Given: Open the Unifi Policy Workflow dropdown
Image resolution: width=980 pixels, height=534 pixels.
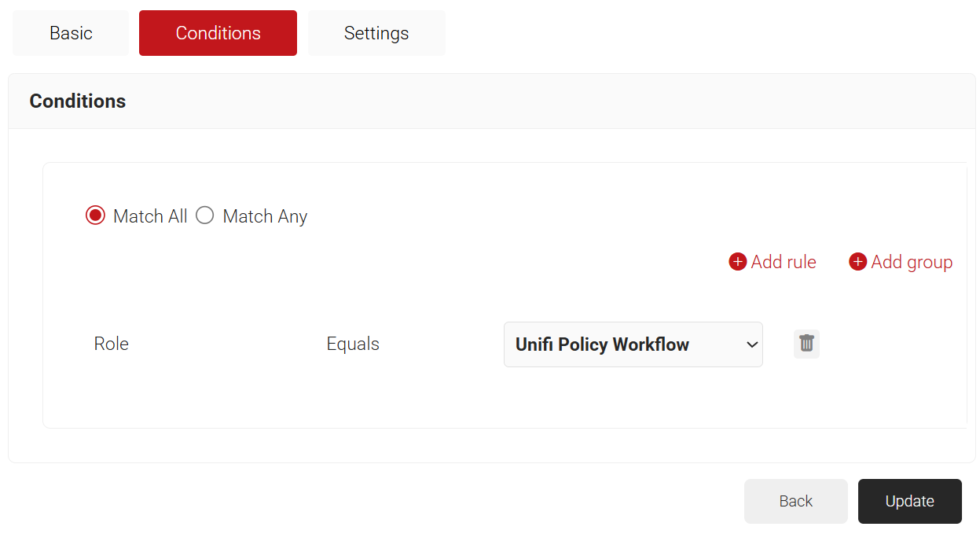Looking at the screenshot, I should pyautogui.click(x=621, y=344).
